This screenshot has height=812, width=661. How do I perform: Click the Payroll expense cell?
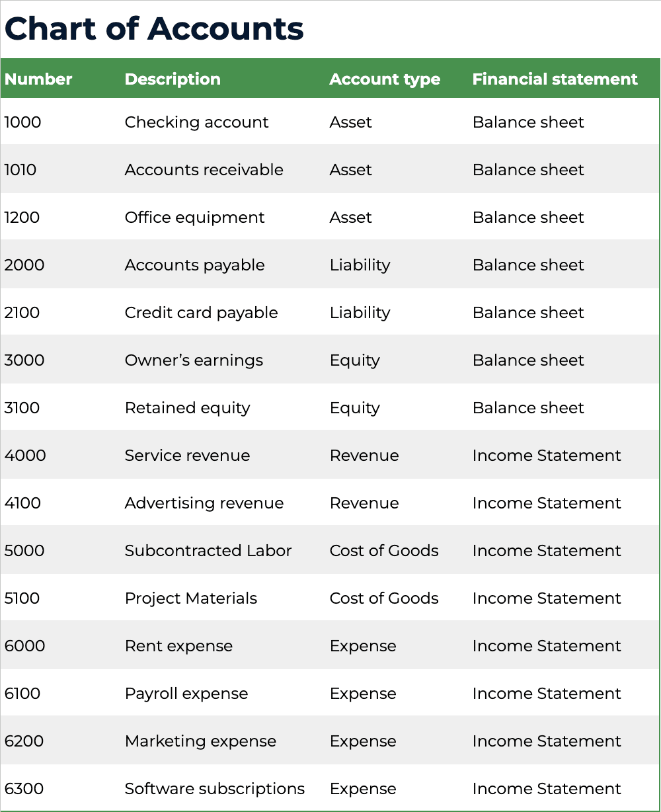point(186,694)
